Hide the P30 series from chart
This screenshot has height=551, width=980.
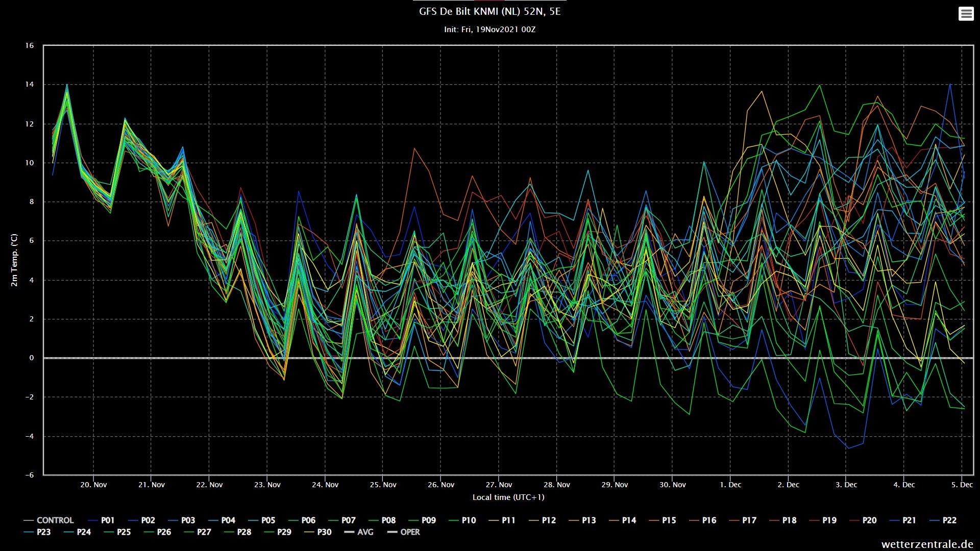[x=318, y=532]
